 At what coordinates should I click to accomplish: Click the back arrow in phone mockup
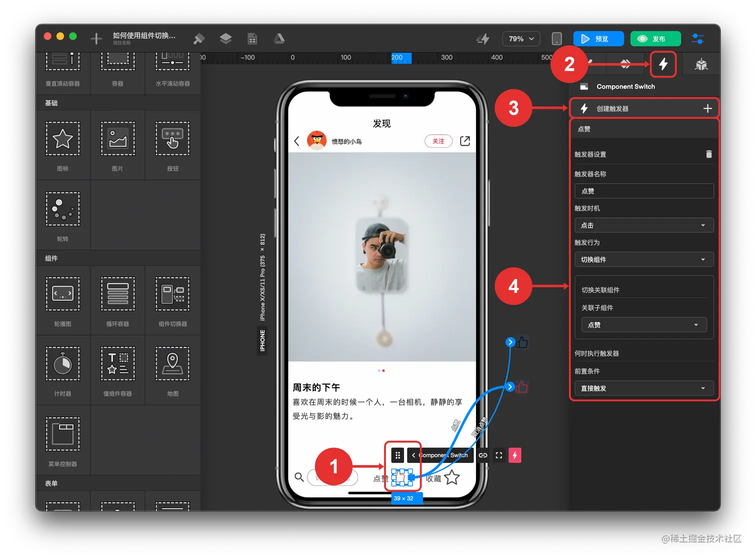click(296, 141)
